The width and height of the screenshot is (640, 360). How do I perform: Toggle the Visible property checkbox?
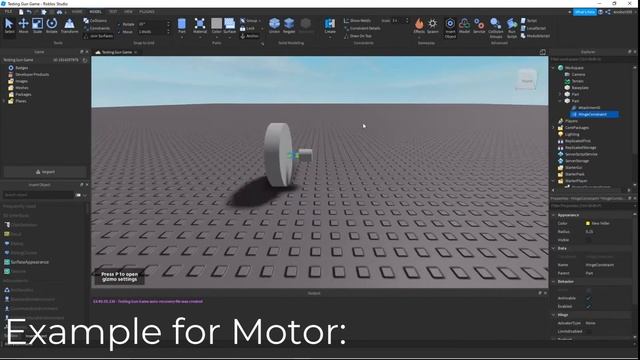coord(588,240)
